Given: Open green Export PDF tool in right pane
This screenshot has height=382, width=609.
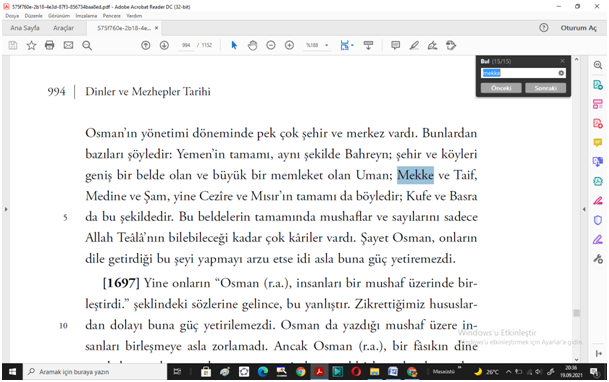Looking at the screenshot, I should point(598,85).
